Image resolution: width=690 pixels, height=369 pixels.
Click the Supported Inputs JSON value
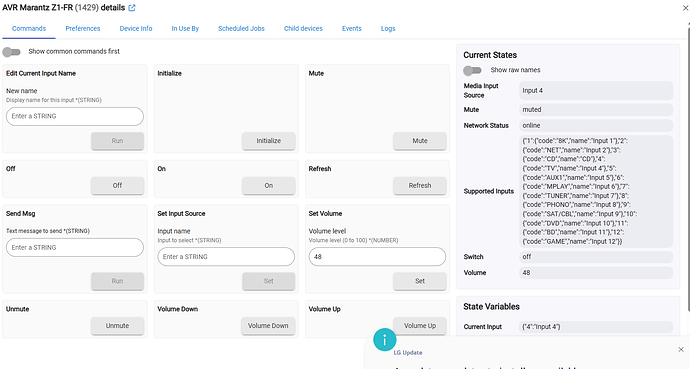pos(596,191)
